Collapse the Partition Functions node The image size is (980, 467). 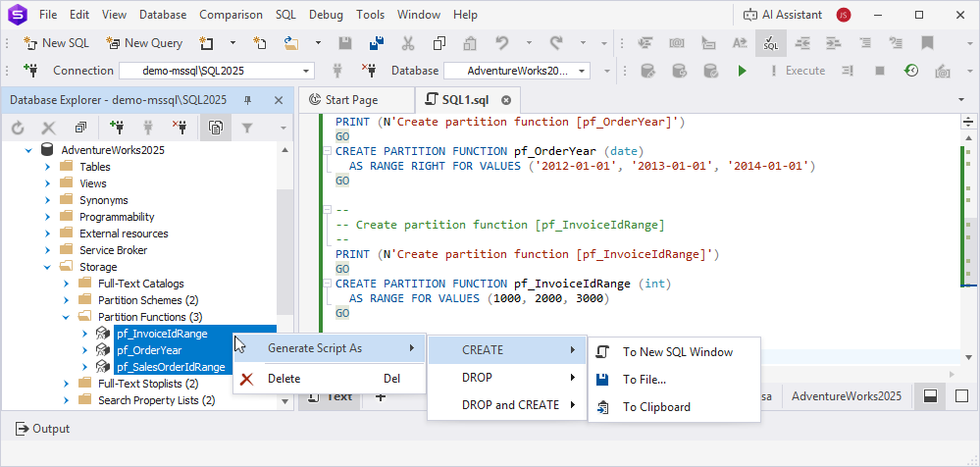click(66, 317)
